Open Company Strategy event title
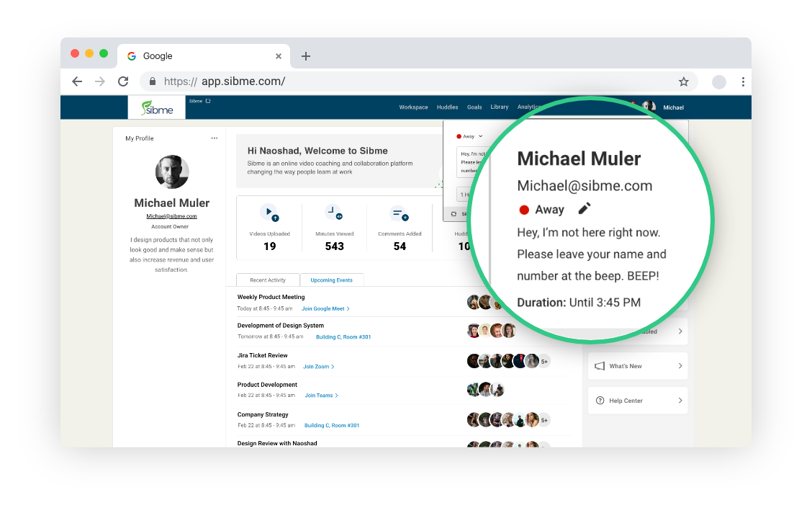812x508 pixels. point(263,415)
